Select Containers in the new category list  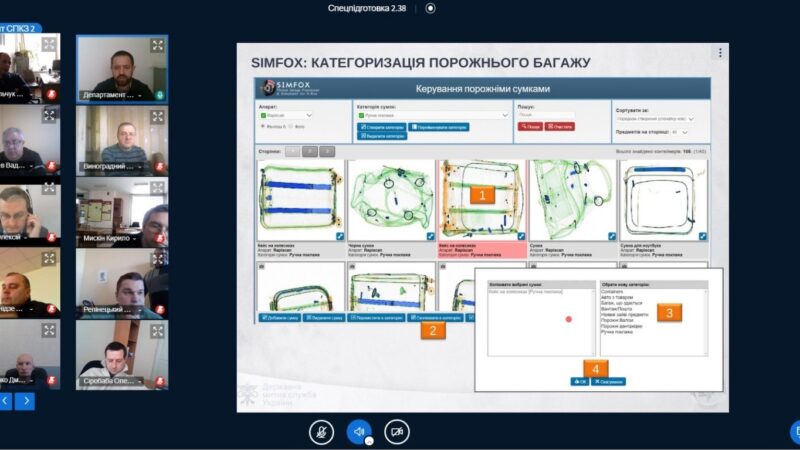[612, 291]
